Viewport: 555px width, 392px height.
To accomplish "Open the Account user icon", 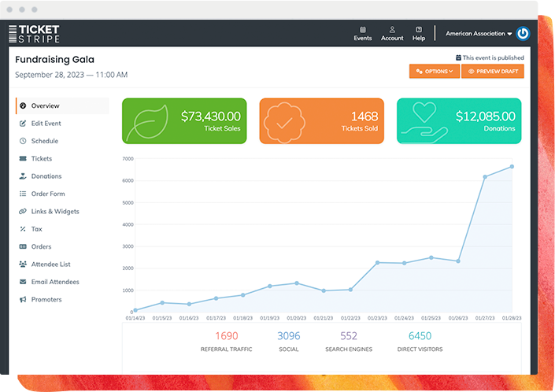I will point(392,29).
